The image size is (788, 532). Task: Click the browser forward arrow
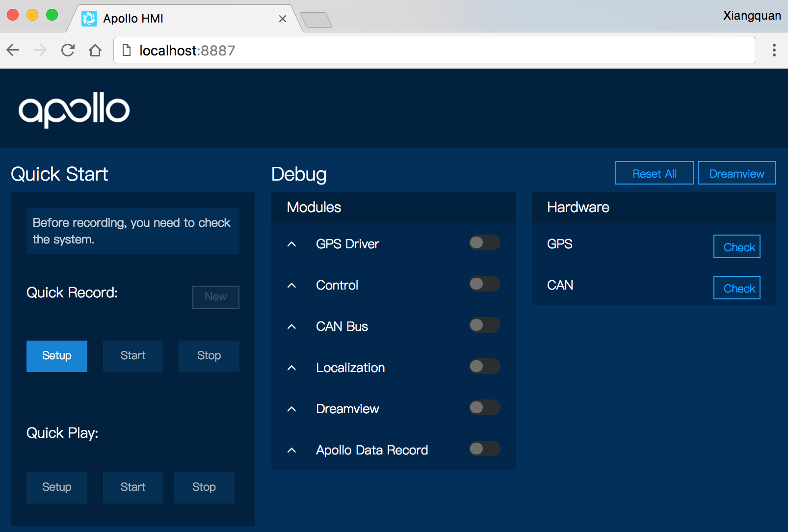(x=40, y=50)
